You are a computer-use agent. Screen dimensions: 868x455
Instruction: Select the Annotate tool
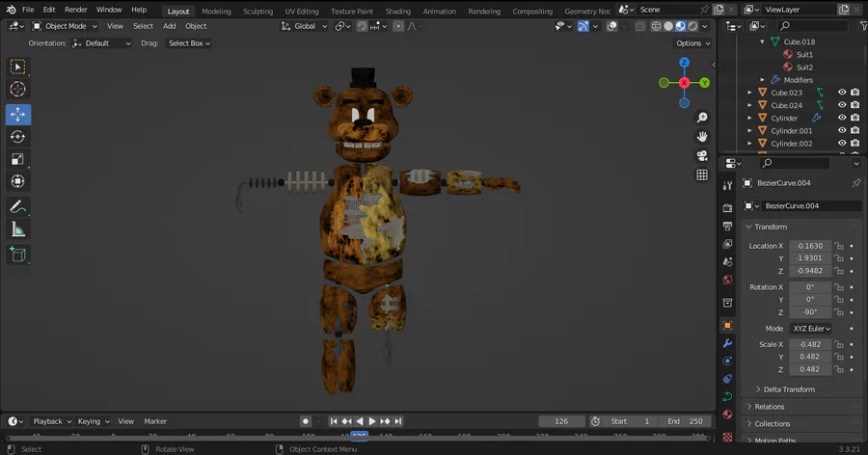pyautogui.click(x=17, y=207)
